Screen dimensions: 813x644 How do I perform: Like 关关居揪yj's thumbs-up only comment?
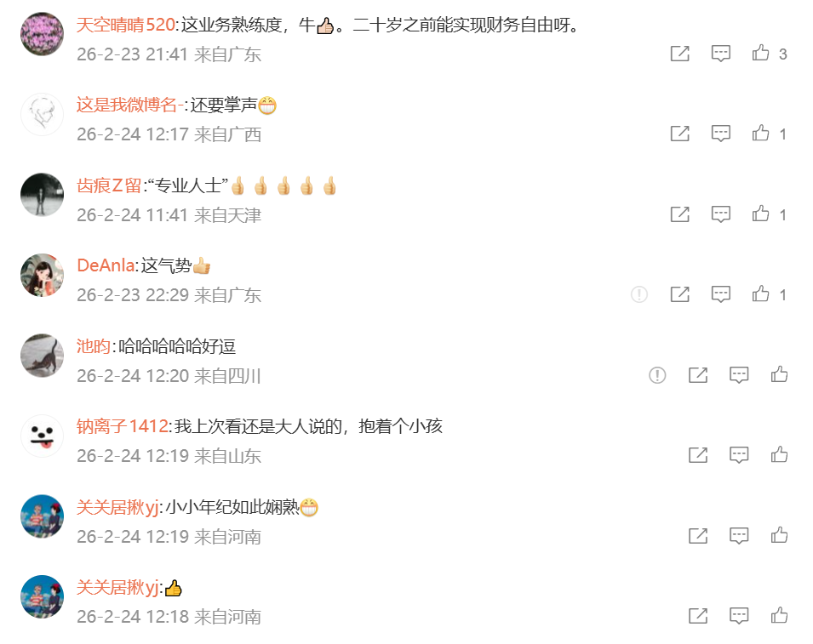coord(779,616)
